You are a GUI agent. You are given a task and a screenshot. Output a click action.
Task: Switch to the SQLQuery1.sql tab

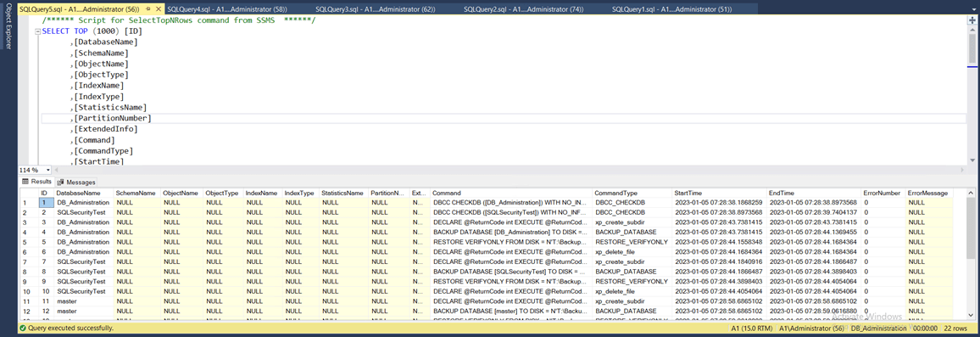click(672, 10)
